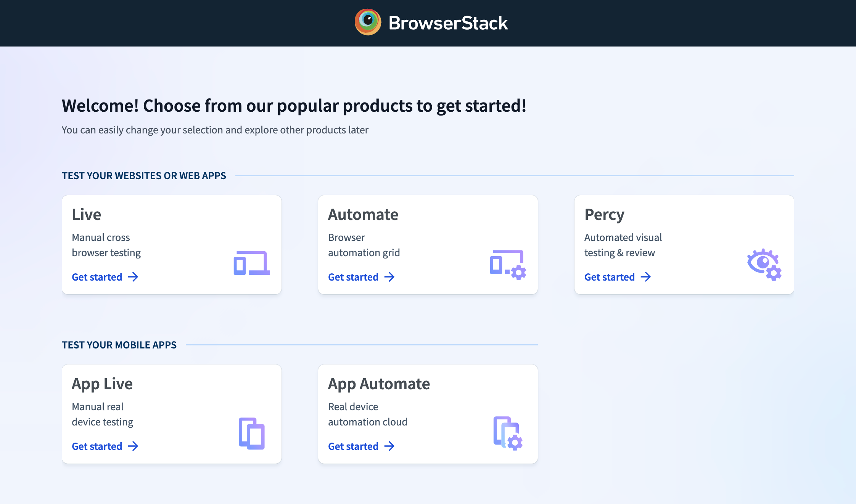The image size is (856, 504).
Task: Open Get started link in App Live card
Action: click(97, 446)
